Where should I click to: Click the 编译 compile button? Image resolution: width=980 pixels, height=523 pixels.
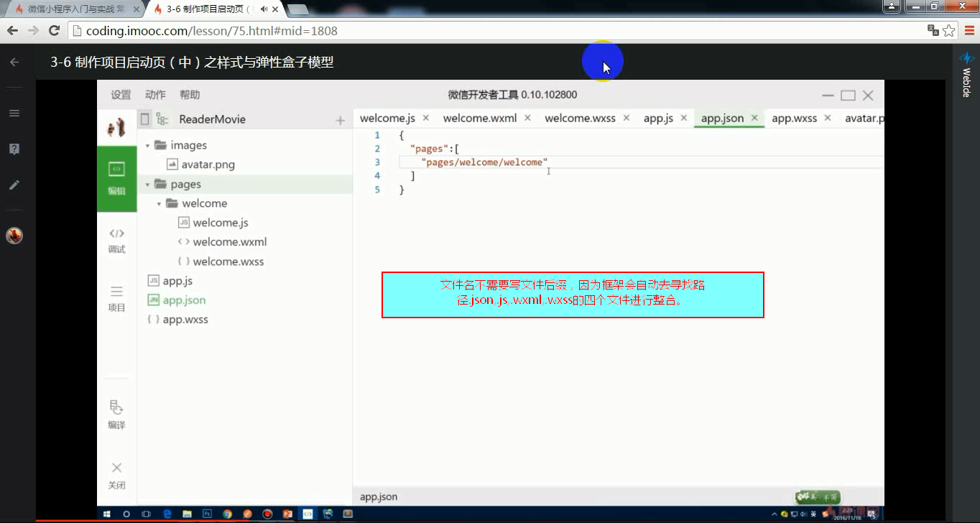pos(116,415)
